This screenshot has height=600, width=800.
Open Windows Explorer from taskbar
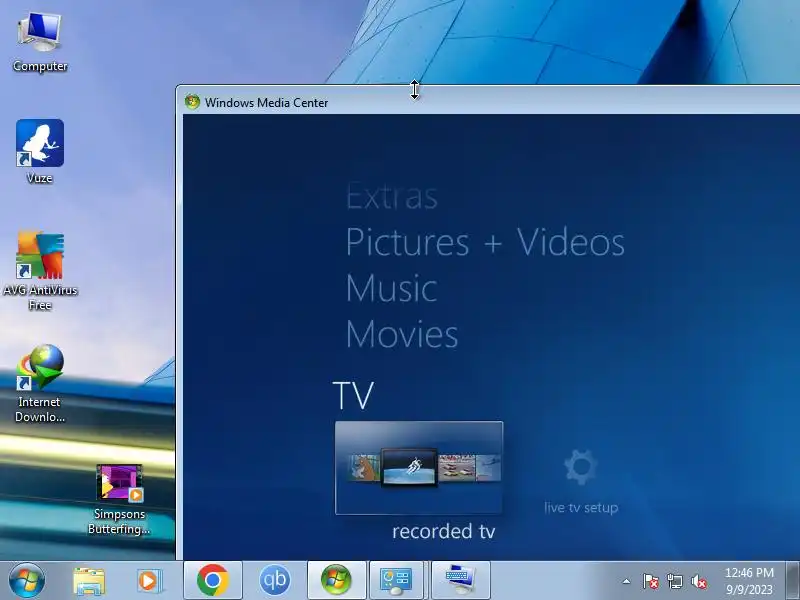(x=89, y=581)
